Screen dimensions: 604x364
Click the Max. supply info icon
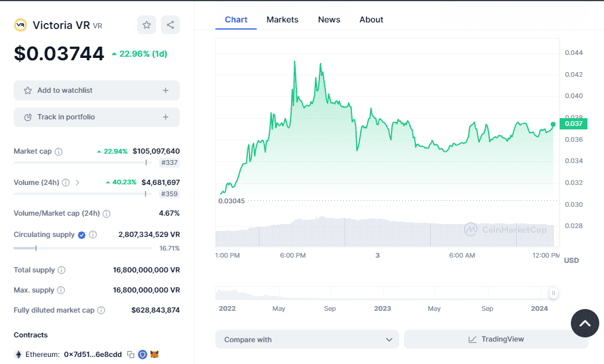[x=61, y=290]
